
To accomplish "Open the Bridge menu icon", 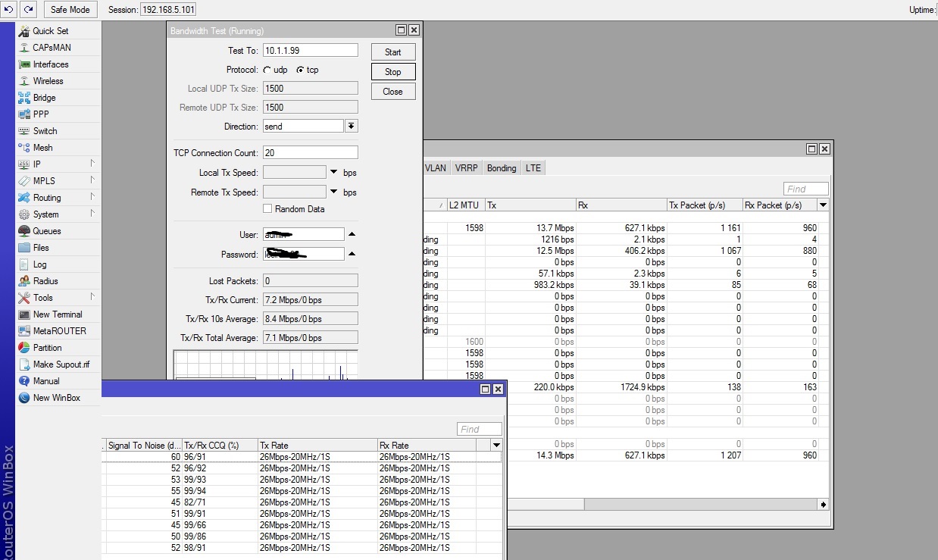I will point(24,98).
